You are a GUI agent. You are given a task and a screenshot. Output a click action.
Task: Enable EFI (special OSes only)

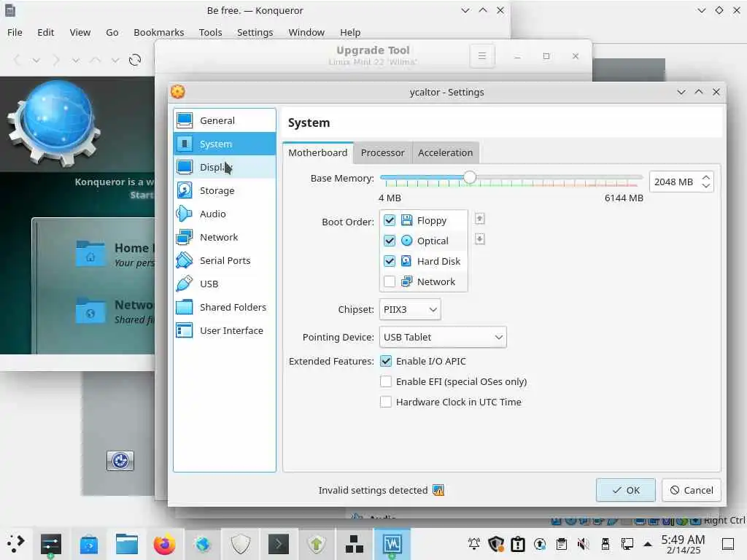pos(386,381)
